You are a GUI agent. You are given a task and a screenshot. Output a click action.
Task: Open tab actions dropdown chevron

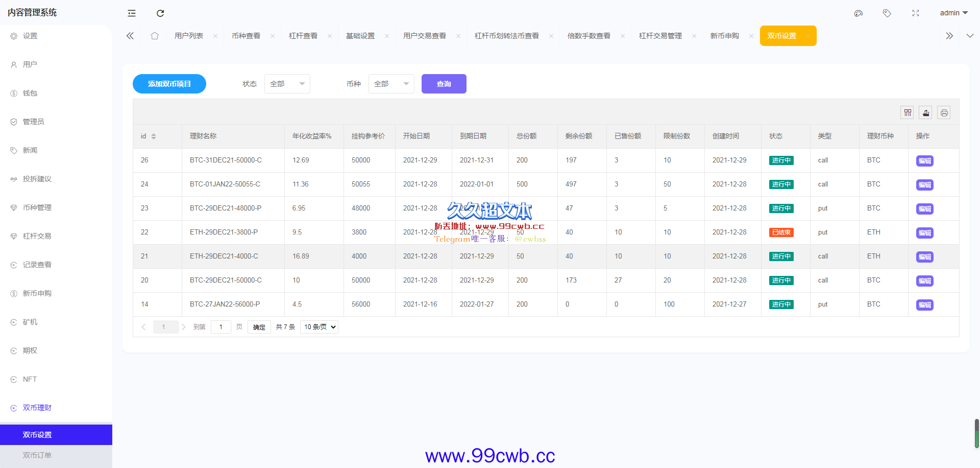coord(970,36)
